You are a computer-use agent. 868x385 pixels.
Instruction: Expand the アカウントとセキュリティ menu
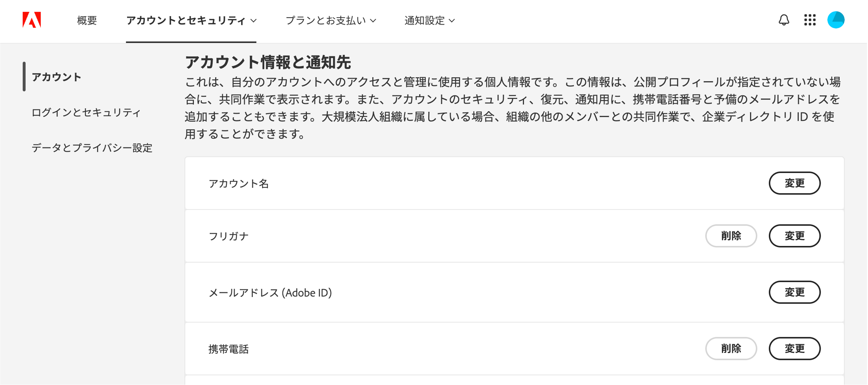(191, 20)
